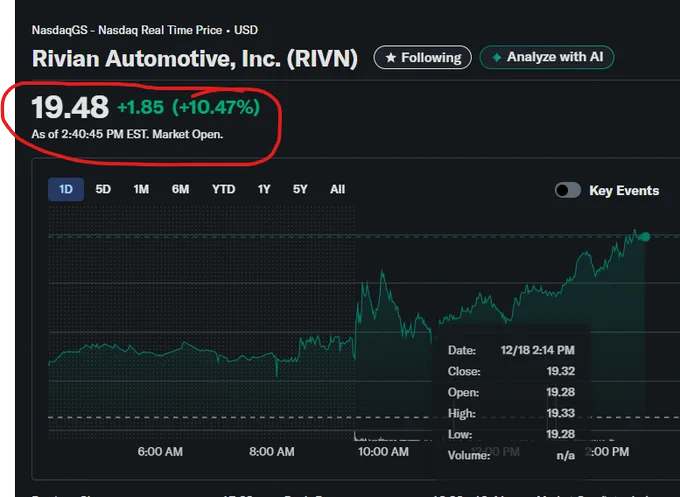Viewport: 680px width, 497px height.
Task: Click the (+10.47%) percent change
Action: (x=216, y=107)
